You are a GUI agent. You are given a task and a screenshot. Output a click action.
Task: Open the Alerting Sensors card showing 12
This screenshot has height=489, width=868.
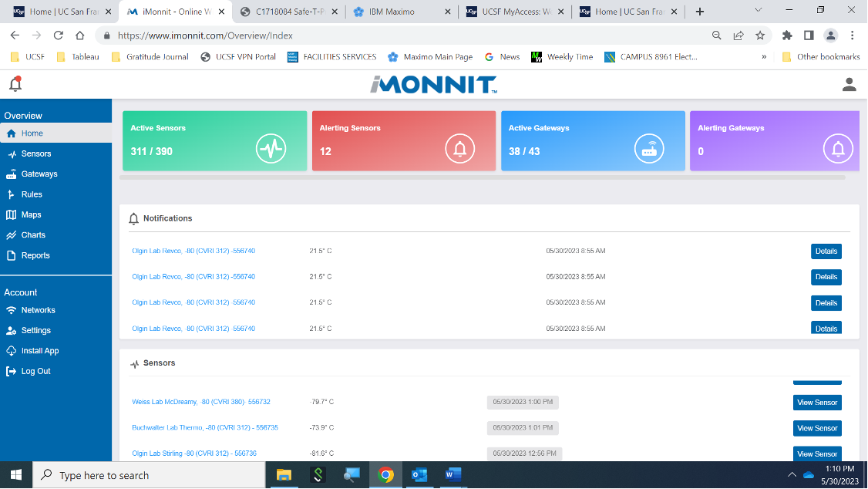point(404,140)
